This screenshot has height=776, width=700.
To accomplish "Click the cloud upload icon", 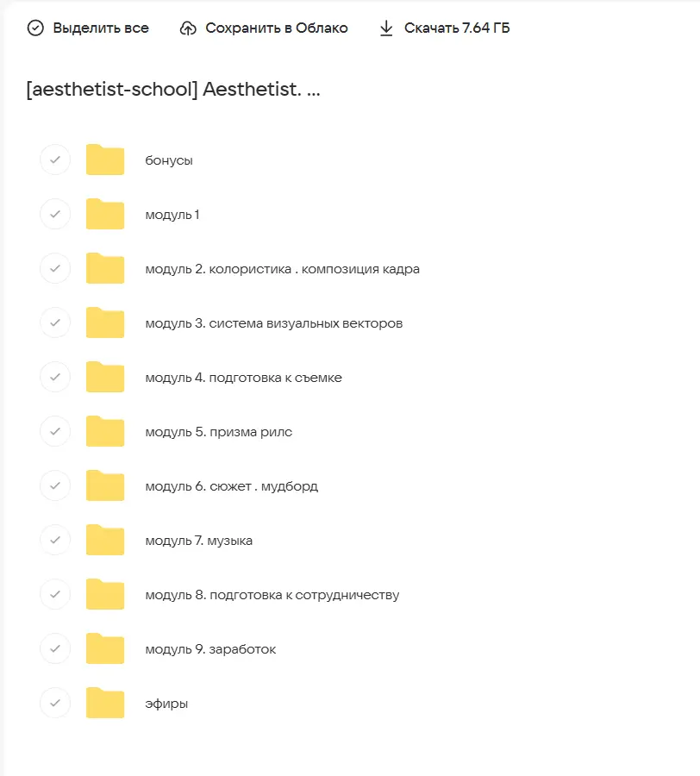I will [x=188, y=28].
